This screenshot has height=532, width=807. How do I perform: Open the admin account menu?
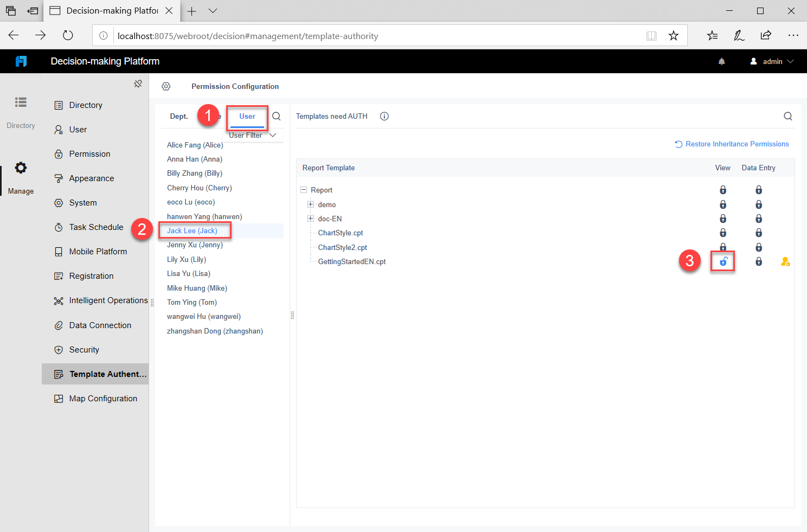pyautogui.click(x=771, y=61)
